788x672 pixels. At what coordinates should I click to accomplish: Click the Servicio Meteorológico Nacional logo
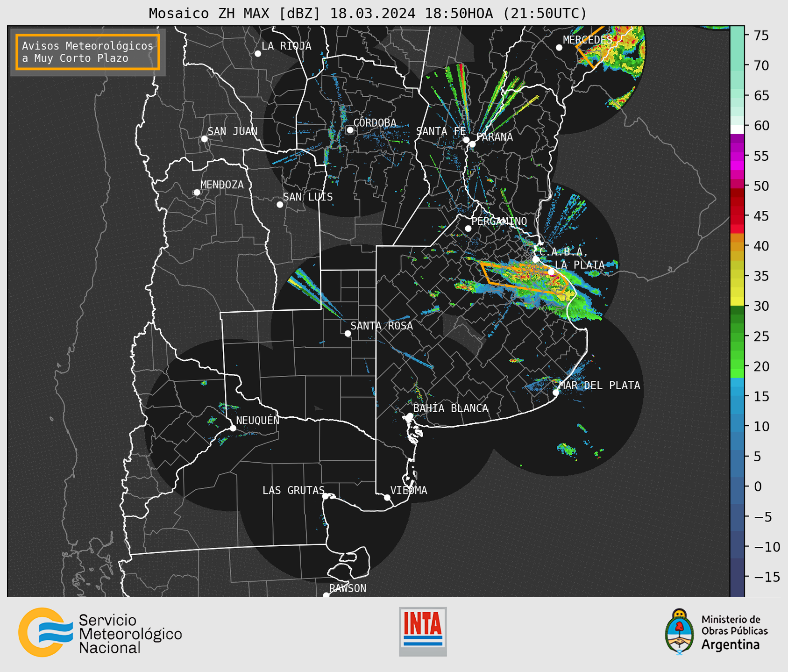[100, 632]
